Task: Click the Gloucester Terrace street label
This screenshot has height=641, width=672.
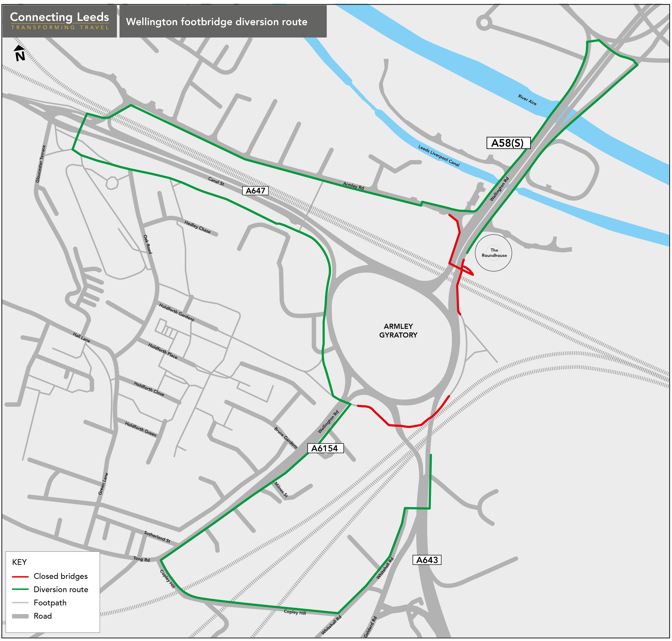Action: pyautogui.click(x=40, y=164)
